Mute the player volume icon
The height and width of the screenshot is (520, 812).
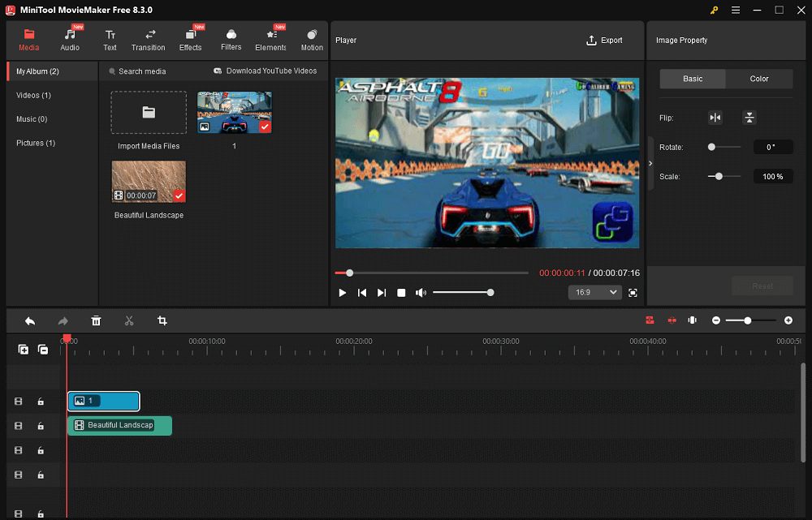(x=421, y=293)
